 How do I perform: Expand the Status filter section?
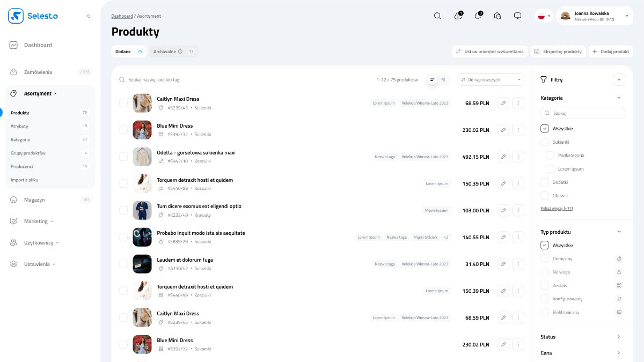pyautogui.click(x=619, y=337)
